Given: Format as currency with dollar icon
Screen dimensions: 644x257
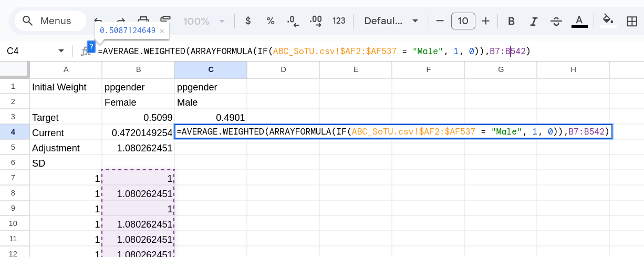Looking at the screenshot, I should point(248,21).
